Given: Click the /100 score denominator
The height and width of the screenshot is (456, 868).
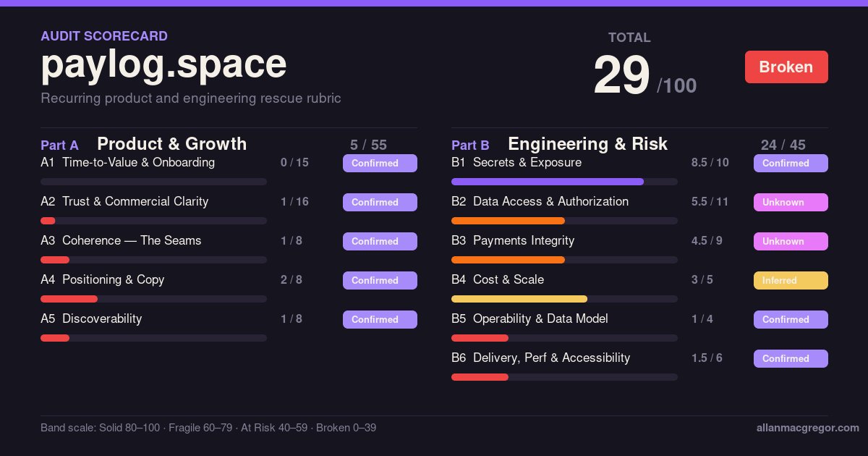Looking at the screenshot, I should pyautogui.click(x=676, y=86).
